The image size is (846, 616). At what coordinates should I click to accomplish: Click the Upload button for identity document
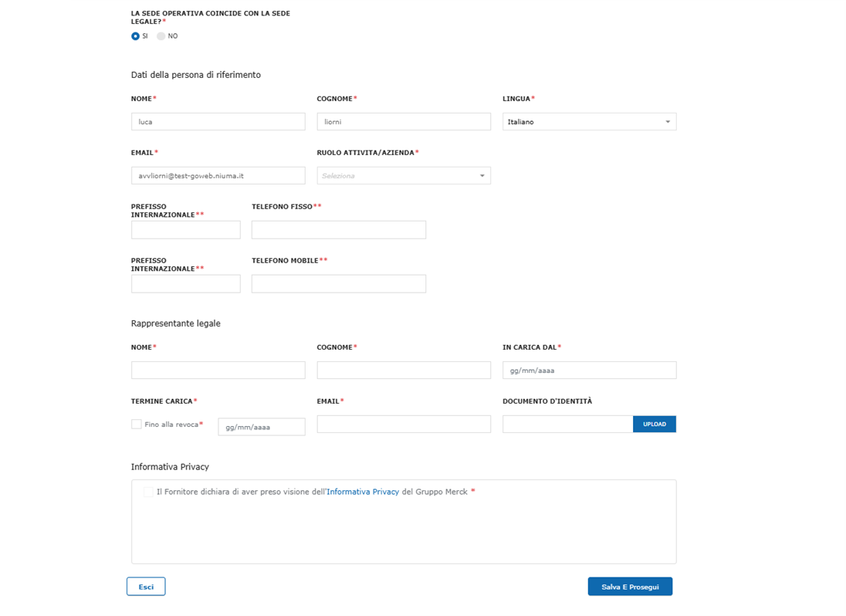[654, 424]
